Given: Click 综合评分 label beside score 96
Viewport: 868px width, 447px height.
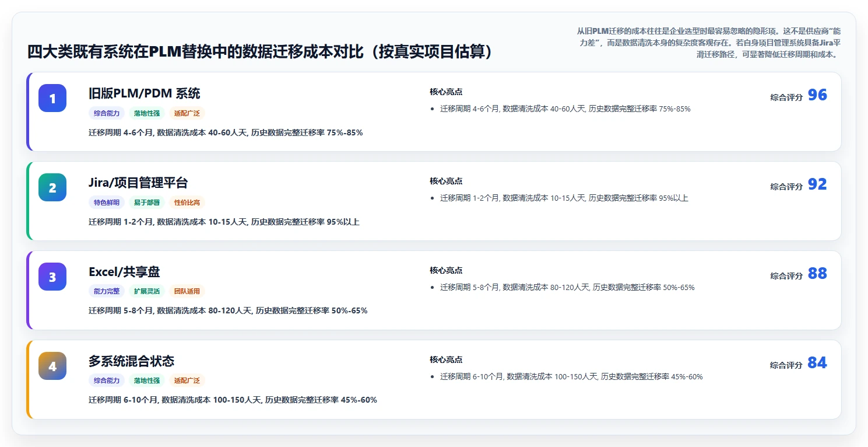Looking at the screenshot, I should coord(786,97).
